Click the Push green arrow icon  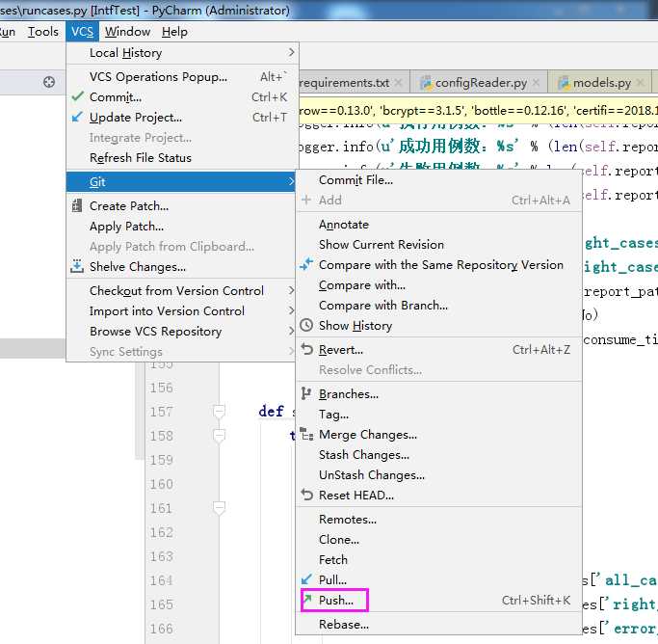(307, 600)
